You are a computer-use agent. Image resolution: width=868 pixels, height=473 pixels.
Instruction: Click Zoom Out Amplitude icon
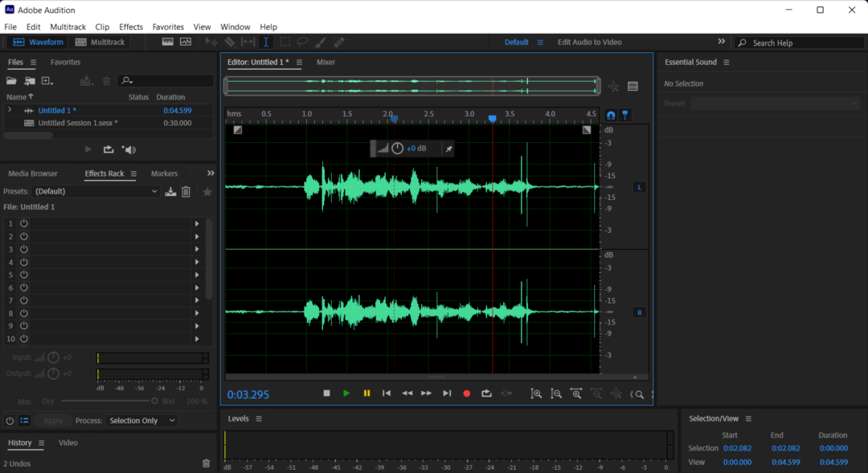tap(556, 393)
